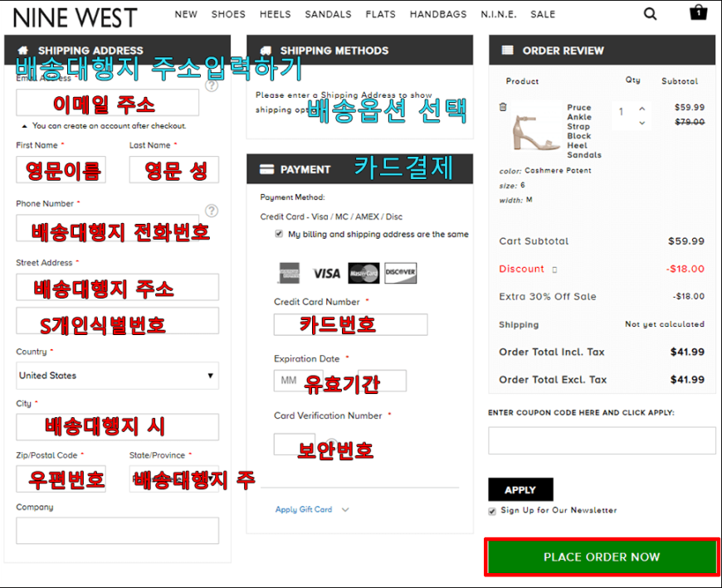Viewport: 722px width, 588px height.
Task: Select the Visa card logo
Action: click(x=326, y=274)
